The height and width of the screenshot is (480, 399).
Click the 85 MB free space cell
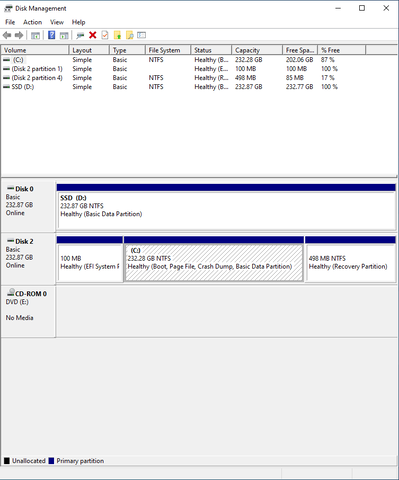(x=295, y=78)
